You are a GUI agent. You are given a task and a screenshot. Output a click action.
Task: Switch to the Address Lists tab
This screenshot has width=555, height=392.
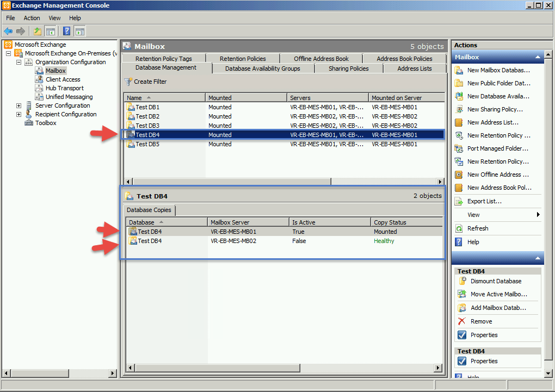415,69
